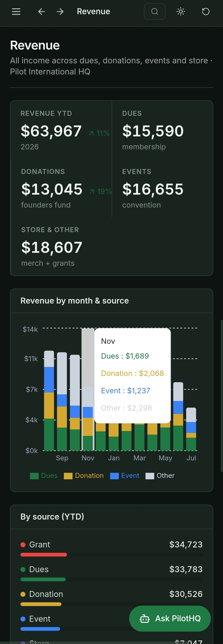This screenshot has width=223, height=644.
Task: Click the Jan axis label
Action: (114, 458)
